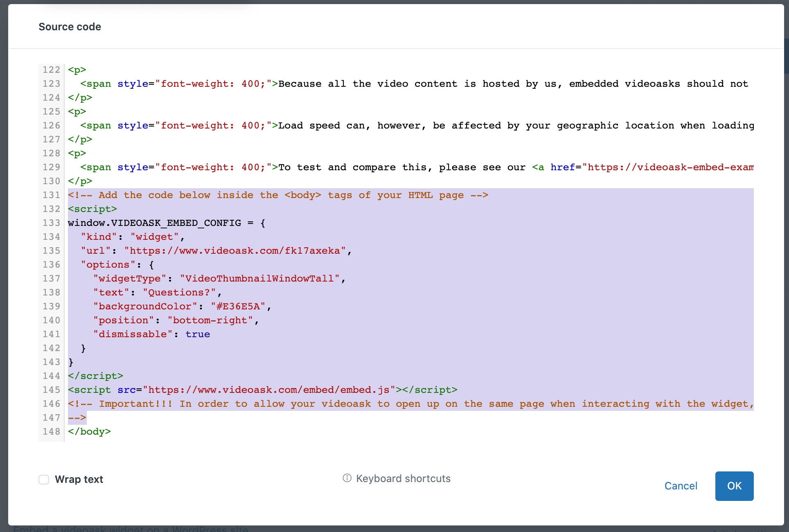Click the "Questions?" text value

pos(179,293)
